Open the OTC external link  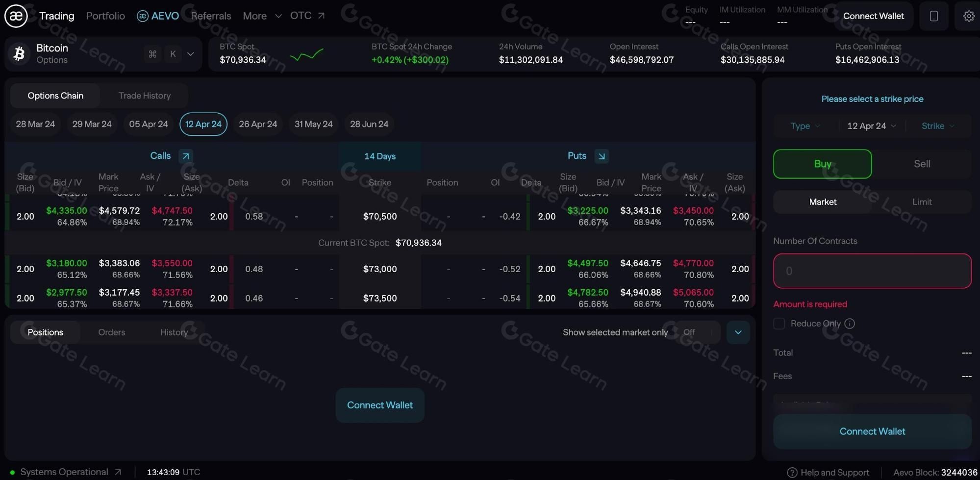307,16
